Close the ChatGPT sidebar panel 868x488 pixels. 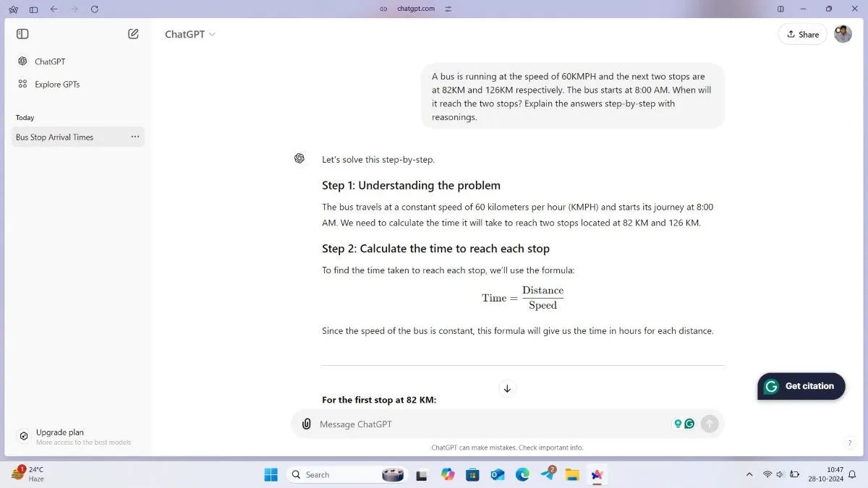click(22, 34)
